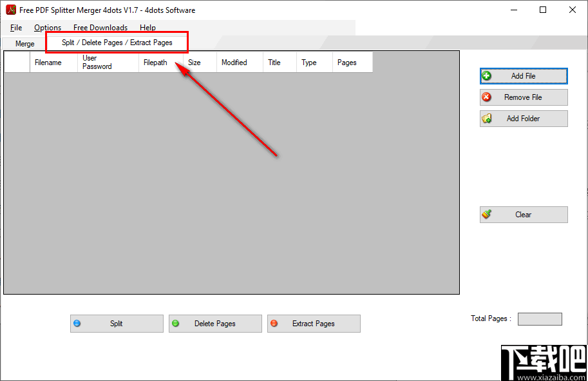This screenshot has height=381, width=588.
Task: Click the pointing-hand Add Folder icon
Action: [488, 118]
